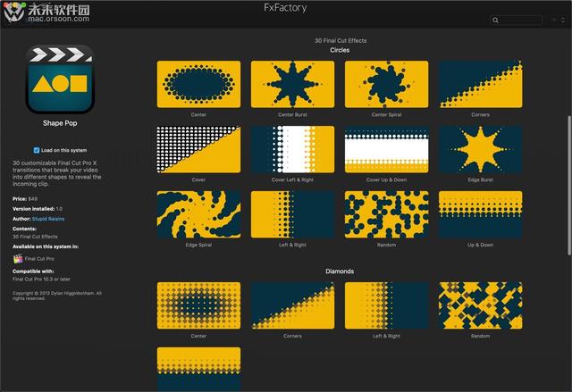The image size is (572, 392).
Task: Click the Final Cut Pro 10.3 or later text
Action: pos(42,279)
